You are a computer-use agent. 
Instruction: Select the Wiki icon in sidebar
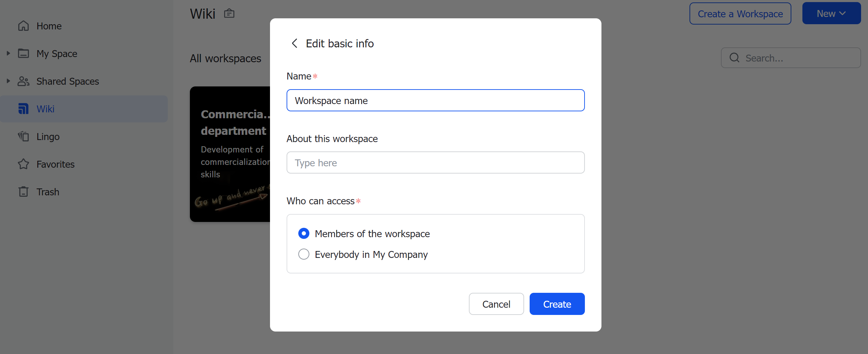click(23, 109)
